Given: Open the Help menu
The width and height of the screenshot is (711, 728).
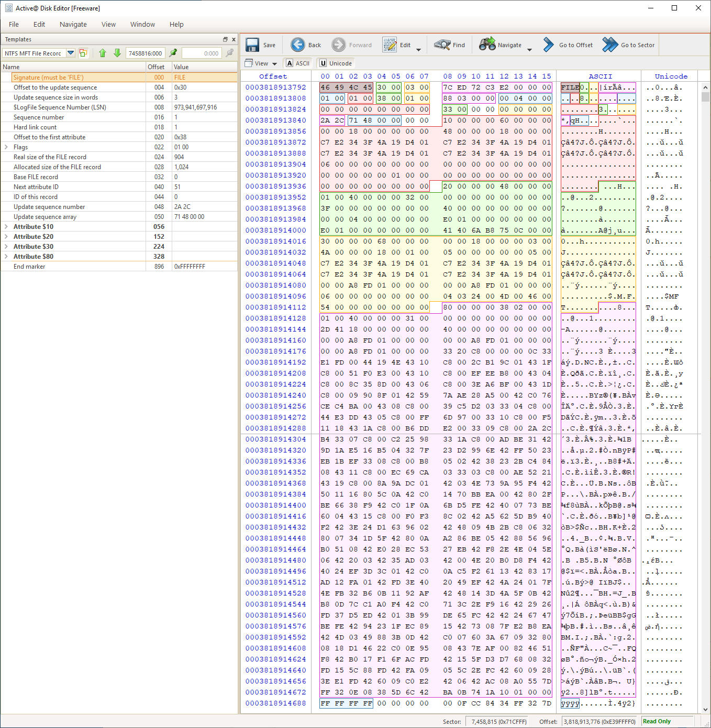Looking at the screenshot, I should coord(176,24).
